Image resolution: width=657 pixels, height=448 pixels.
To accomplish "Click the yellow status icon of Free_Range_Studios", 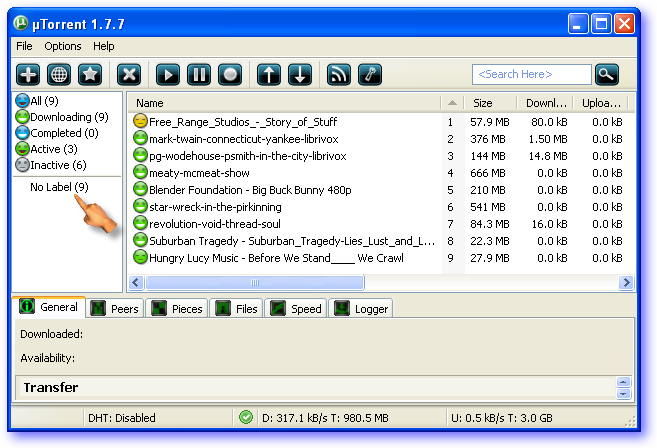I will coord(140,121).
